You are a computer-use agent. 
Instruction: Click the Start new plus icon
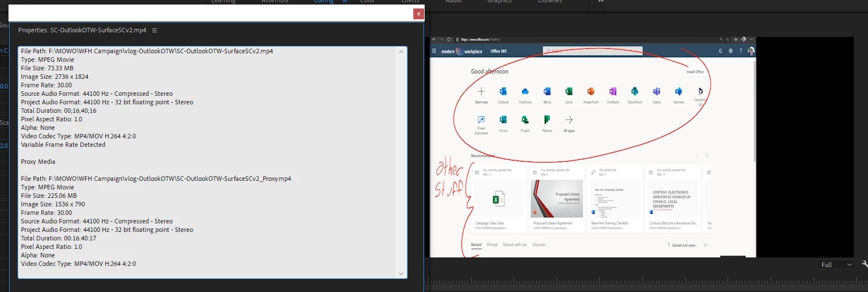coord(481,91)
